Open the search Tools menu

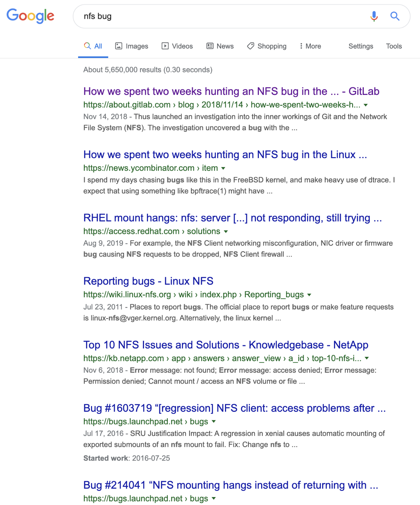click(x=394, y=46)
